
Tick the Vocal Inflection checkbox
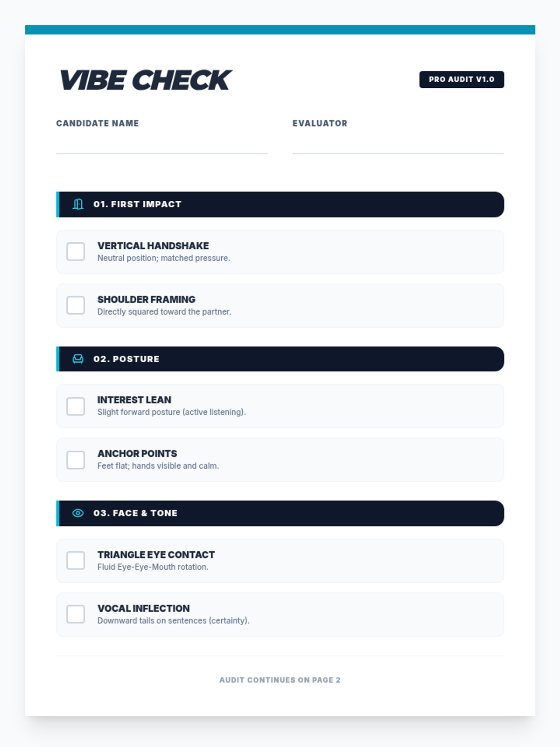pos(76,614)
